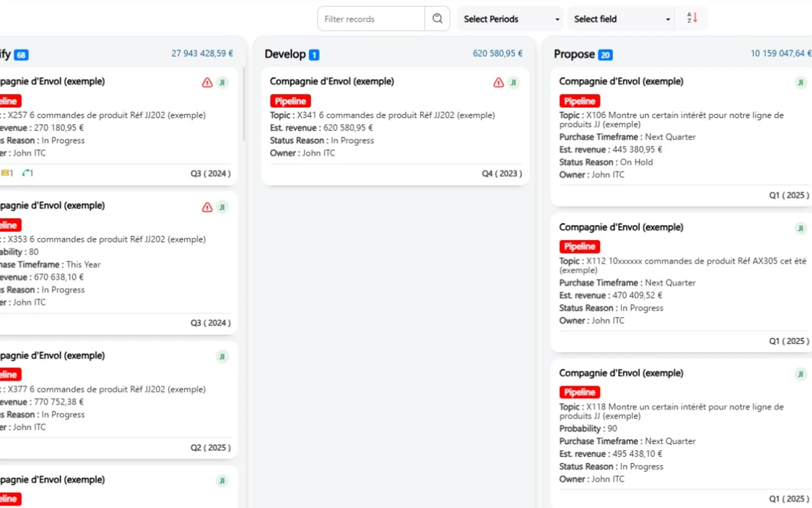Open the Compagnie d'Envol title on X112 card
Image resolution: width=812 pixels, height=508 pixels.
click(x=621, y=227)
